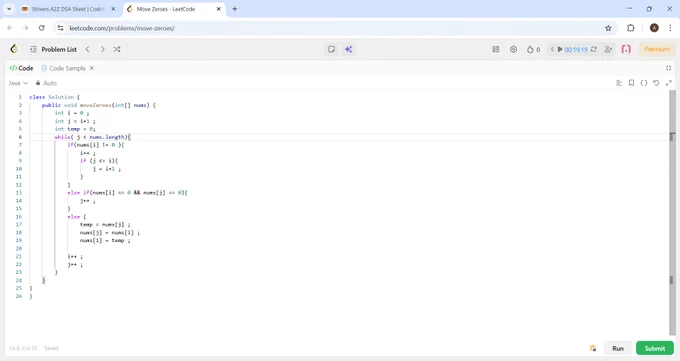Switch to Strivers A2Z DSA Sheet browser tab
This screenshot has height=361, width=680.
[67, 9]
